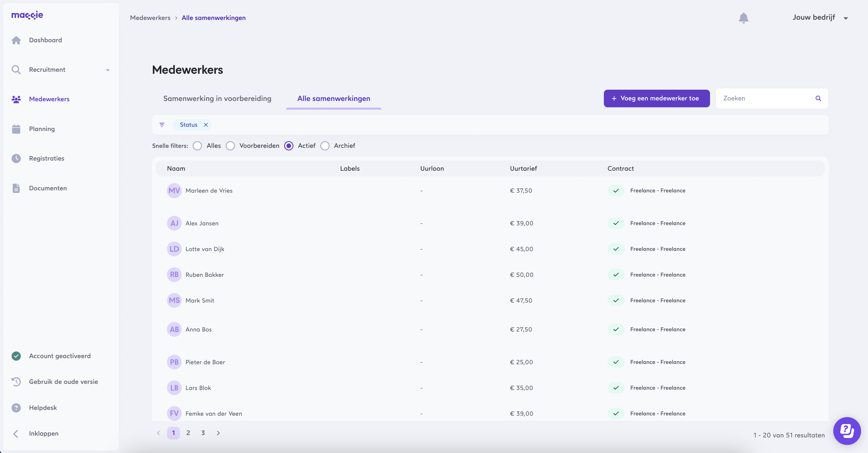
Task: Click the notification bell icon
Action: point(743,18)
